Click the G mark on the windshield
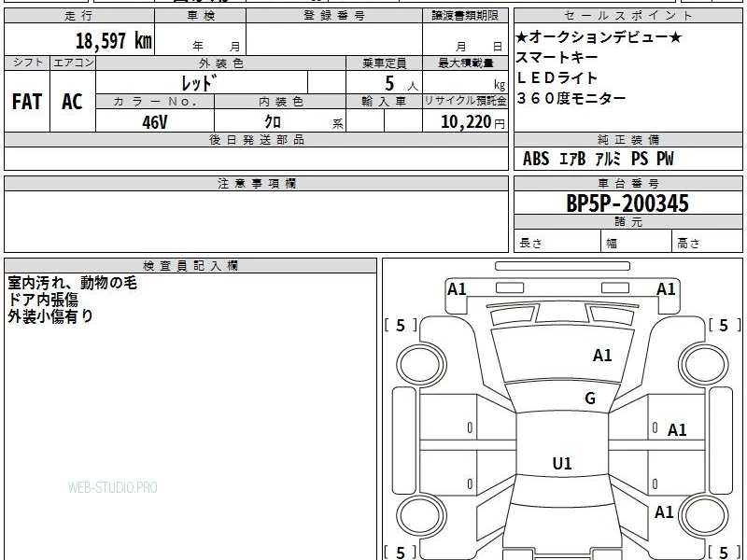 (590, 399)
